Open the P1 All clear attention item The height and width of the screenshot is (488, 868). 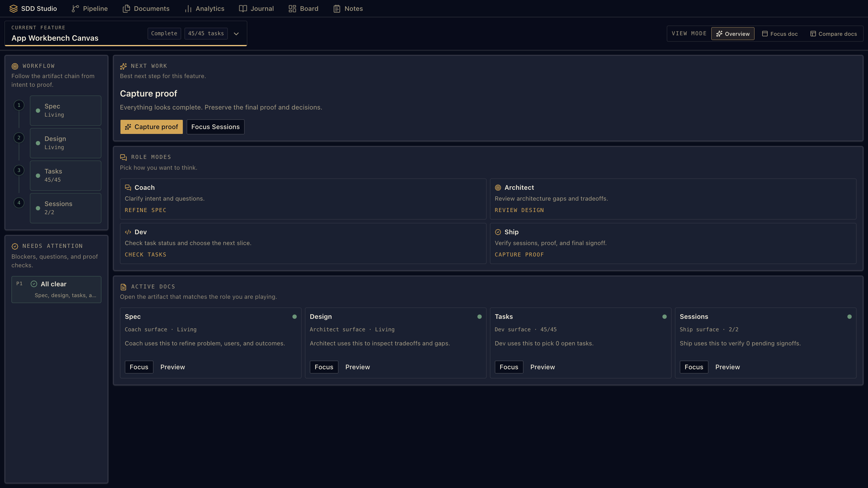pyautogui.click(x=56, y=290)
